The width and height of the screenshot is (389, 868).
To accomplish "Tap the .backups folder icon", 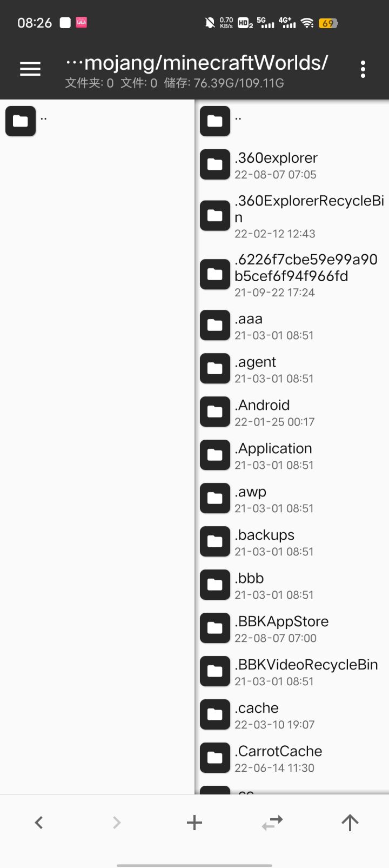I will click(215, 541).
